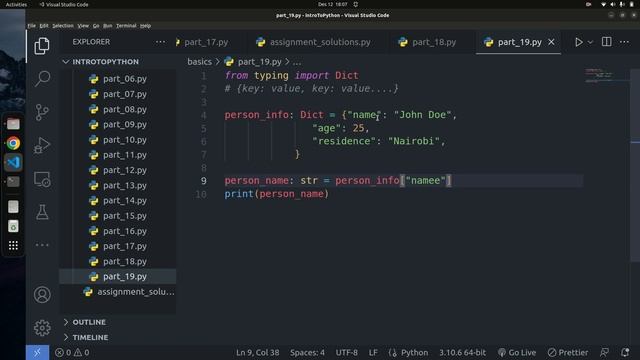Open the Terminal menu
This screenshot has height=360, width=640.
point(126,26)
